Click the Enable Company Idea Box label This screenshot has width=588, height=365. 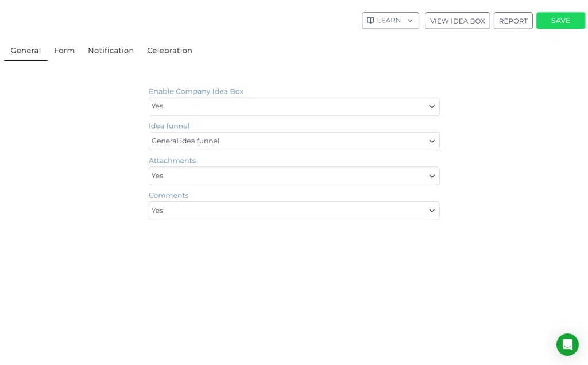196,91
